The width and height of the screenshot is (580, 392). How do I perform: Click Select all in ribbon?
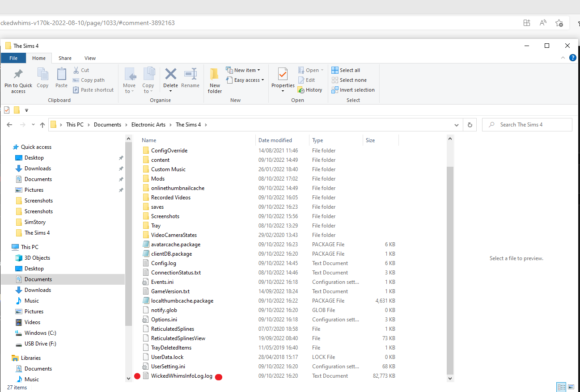click(x=346, y=70)
